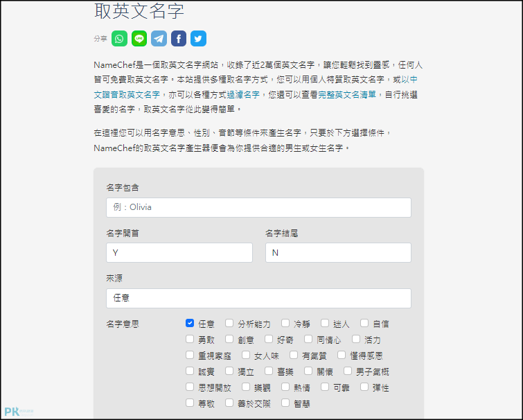Screen dimensions: 523x420
Task: Share the page via Telegram icon
Action: click(159, 39)
